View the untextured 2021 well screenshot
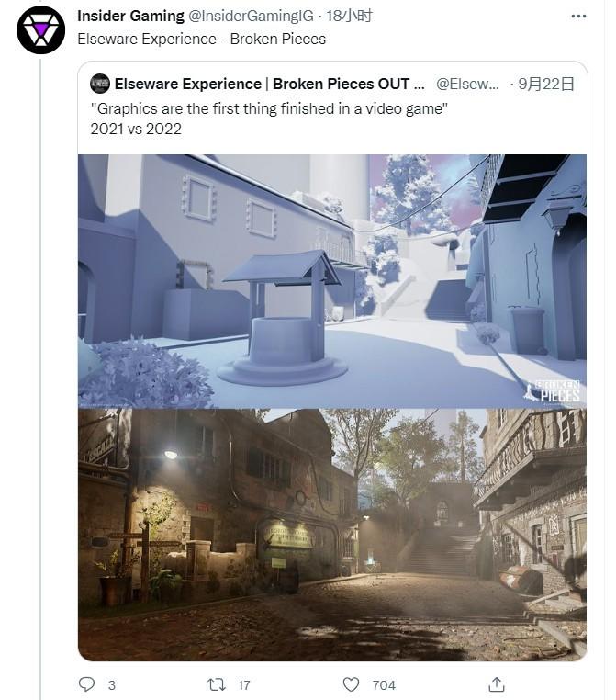The width and height of the screenshot is (616, 700). [332, 281]
